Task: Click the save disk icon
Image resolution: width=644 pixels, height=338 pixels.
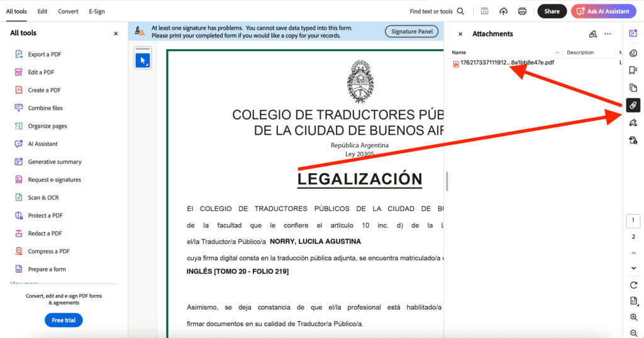Action: coord(485,11)
